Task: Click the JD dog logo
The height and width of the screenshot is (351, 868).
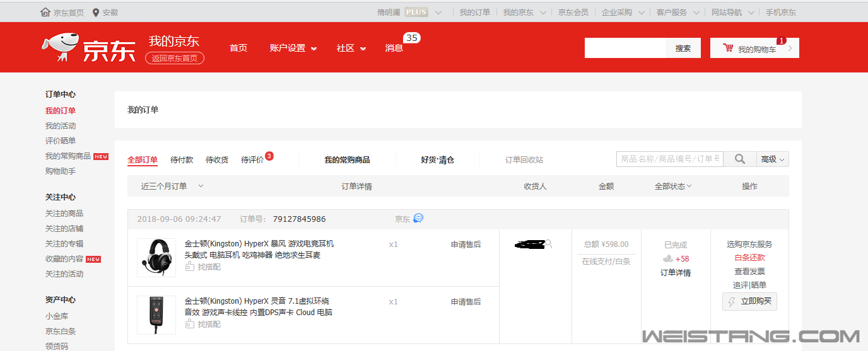Action: [60, 47]
